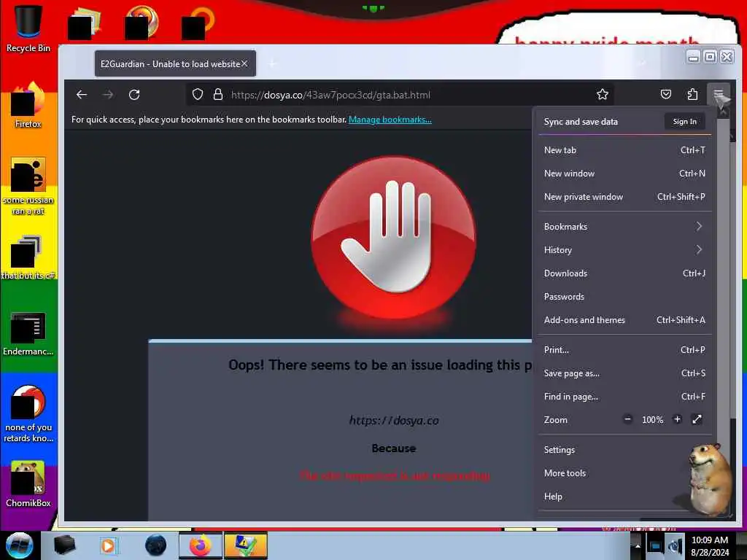Click the dark globe taskbar icon

[156, 545]
